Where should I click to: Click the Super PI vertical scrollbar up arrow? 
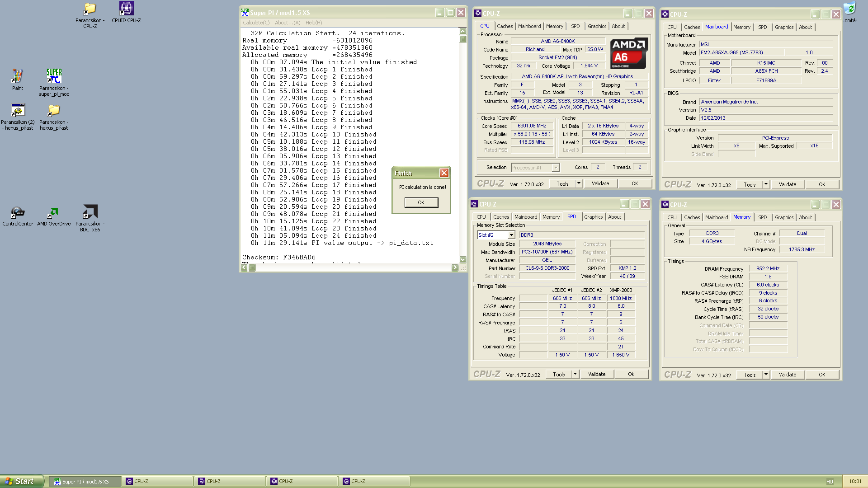point(462,31)
